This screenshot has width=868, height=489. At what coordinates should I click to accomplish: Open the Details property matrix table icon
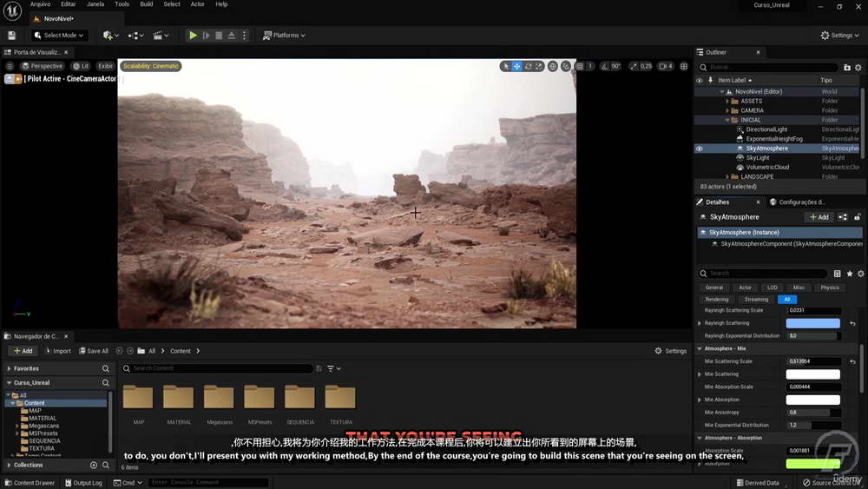pyautogui.click(x=837, y=274)
